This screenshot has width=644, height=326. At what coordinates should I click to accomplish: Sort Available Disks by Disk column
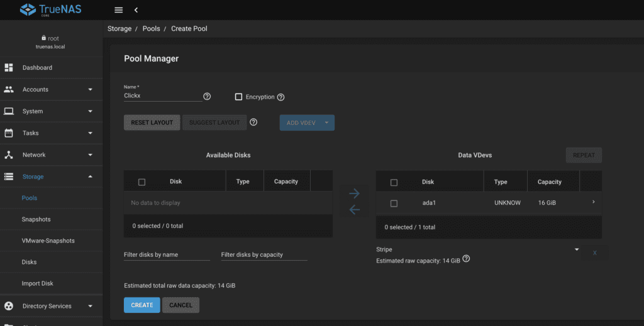[x=176, y=182]
